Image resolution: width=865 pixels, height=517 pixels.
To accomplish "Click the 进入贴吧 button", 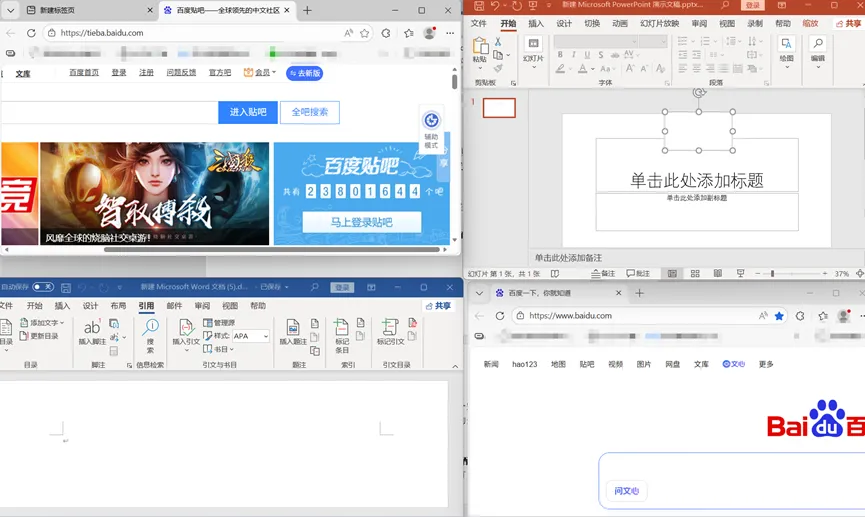I will (x=248, y=112).
